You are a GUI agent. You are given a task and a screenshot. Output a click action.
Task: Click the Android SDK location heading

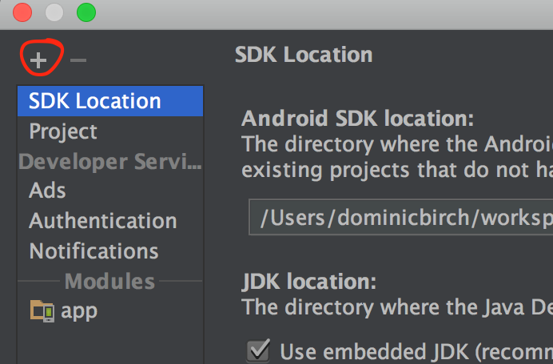358,119
